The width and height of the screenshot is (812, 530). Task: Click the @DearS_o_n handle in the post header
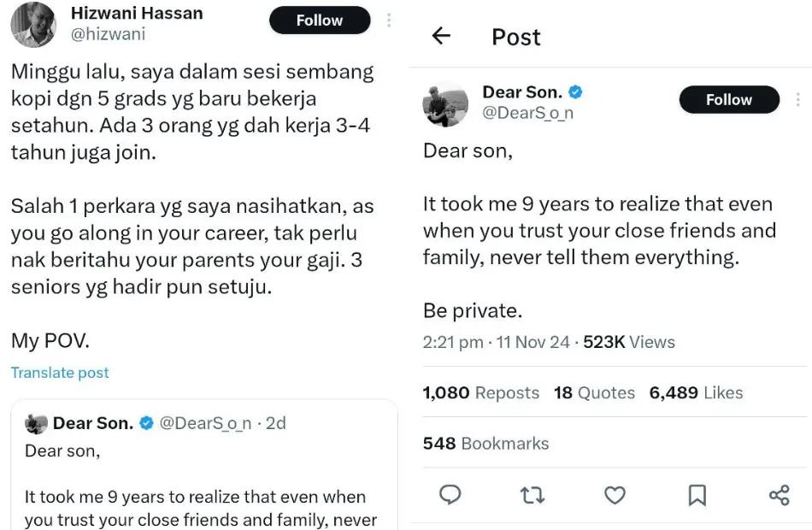(527, 112)
